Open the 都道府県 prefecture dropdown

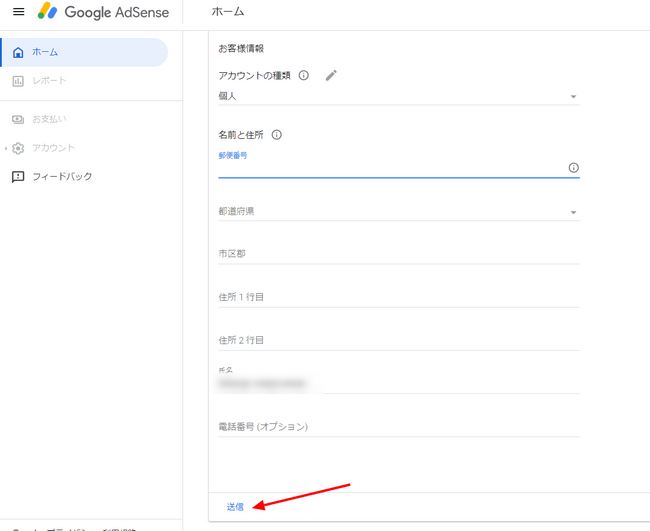tap(399, 212)
